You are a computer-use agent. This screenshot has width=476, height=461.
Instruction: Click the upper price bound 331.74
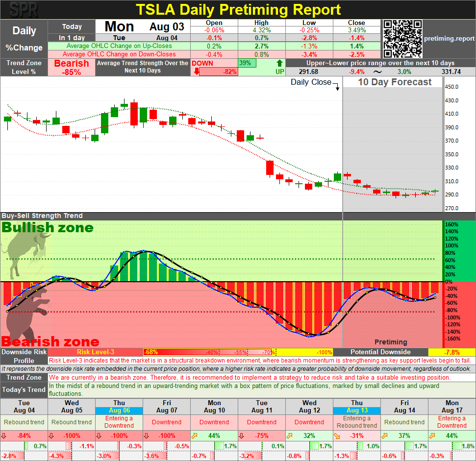pos(451,72)
